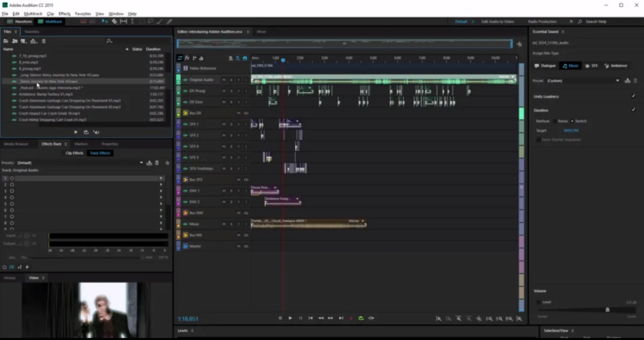
Task: Mute the Music track
Action: point(224,224)
